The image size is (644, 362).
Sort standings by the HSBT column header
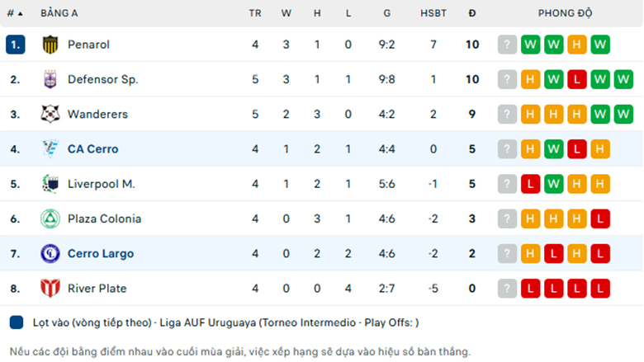pyautogui.click(x=433, y=13)
